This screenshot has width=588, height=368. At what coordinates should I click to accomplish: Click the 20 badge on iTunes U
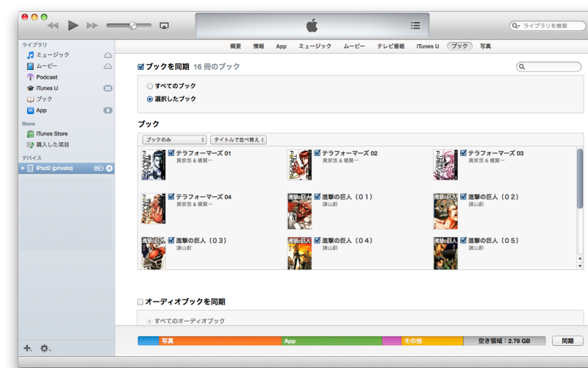pyautogui.click(x=107, y=88)
